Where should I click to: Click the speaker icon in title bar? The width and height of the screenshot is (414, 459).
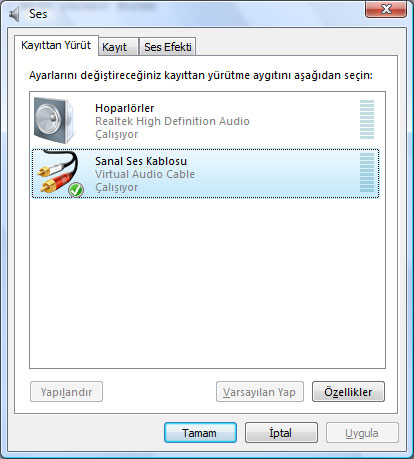pos(15,14)
